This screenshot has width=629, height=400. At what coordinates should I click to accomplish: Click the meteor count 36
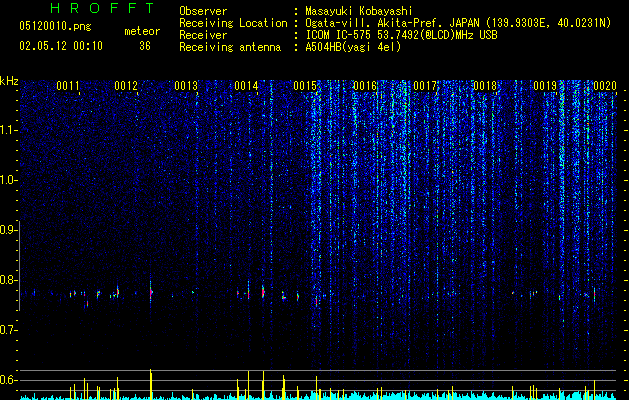tap(145, 46)
